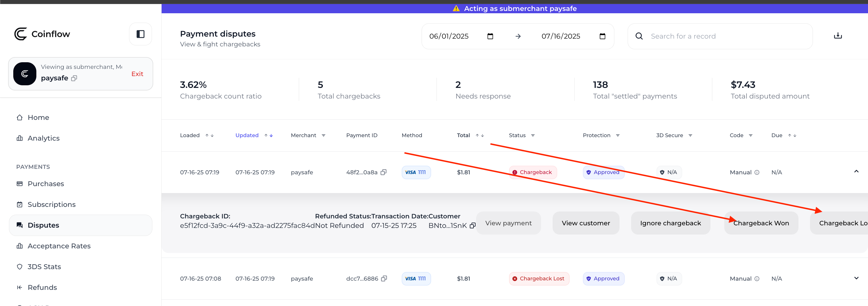Select Purchases in the Payments section
Image resolution: width=868 pixels, height=306 pixels.
[46, 184]
